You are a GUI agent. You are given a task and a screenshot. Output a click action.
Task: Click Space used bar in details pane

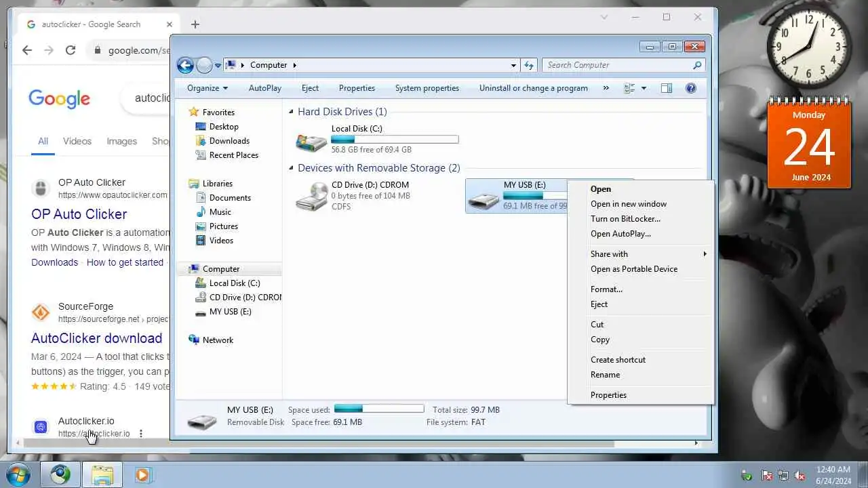379,409
